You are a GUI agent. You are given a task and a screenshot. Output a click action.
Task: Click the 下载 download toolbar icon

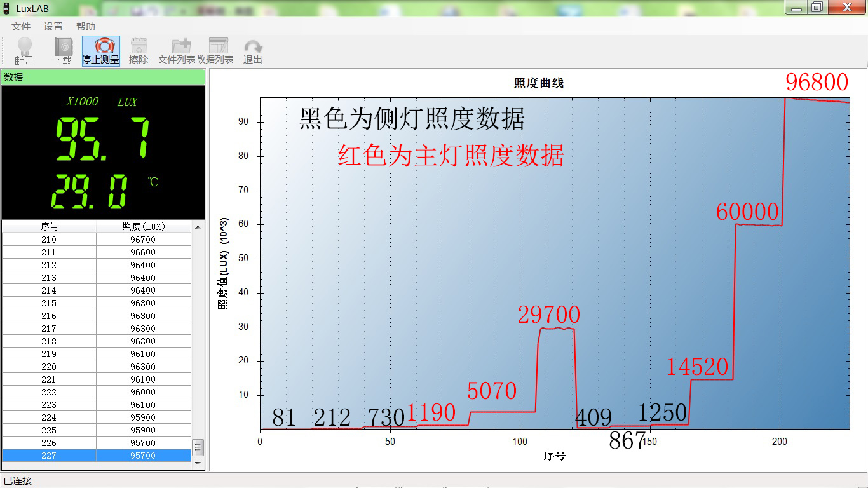(x=62, y=51)
